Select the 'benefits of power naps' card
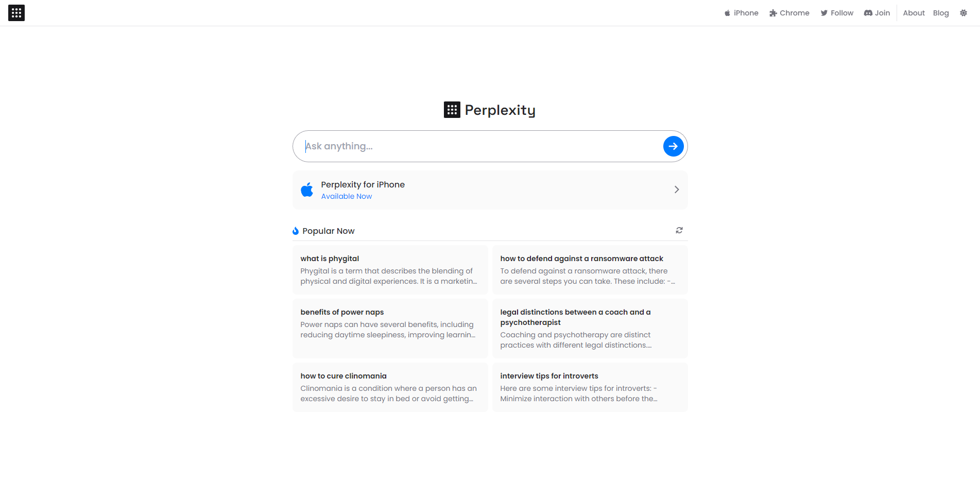The image size is (980, 499). pos(390,329)
